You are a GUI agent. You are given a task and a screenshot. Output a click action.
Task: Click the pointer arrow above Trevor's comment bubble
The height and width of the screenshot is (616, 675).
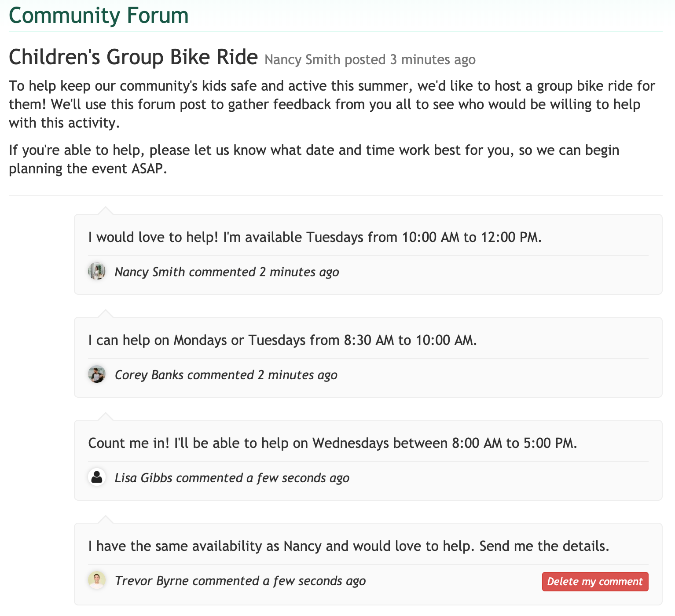click(106, 519)
